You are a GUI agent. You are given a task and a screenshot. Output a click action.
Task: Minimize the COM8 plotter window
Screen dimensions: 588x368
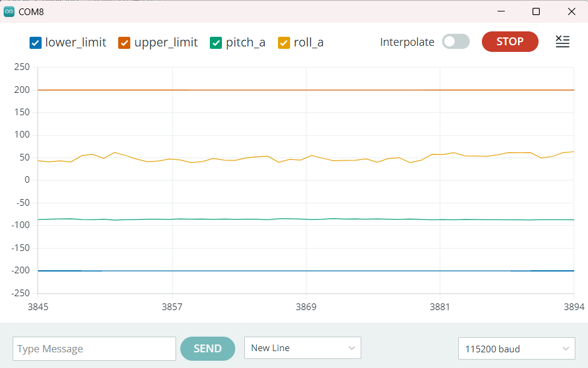coord(501,11)
